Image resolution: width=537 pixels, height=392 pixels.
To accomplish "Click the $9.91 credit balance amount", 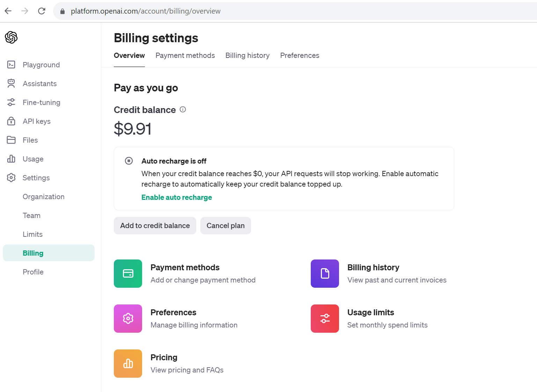I will 133,129.
